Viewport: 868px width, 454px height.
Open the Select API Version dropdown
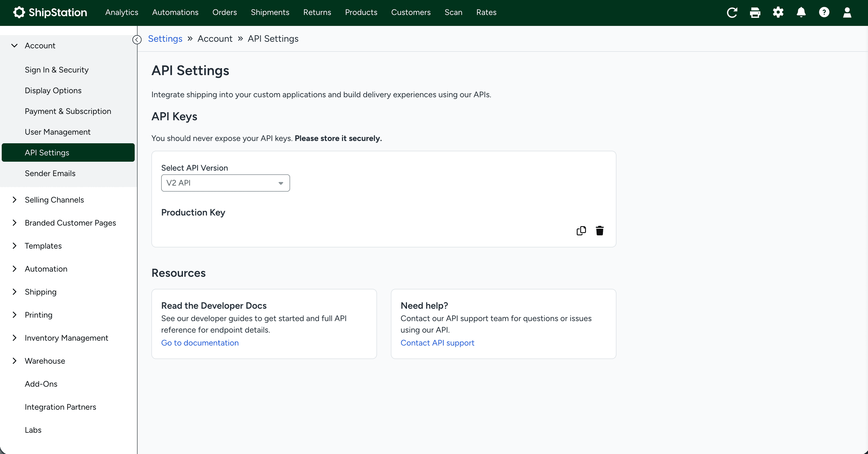pos(225,183)
